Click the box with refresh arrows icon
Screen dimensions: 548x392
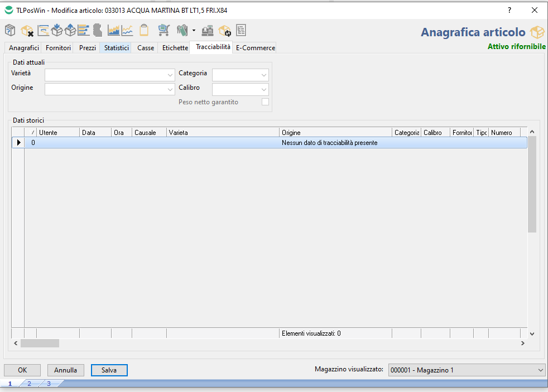[225, 30]
